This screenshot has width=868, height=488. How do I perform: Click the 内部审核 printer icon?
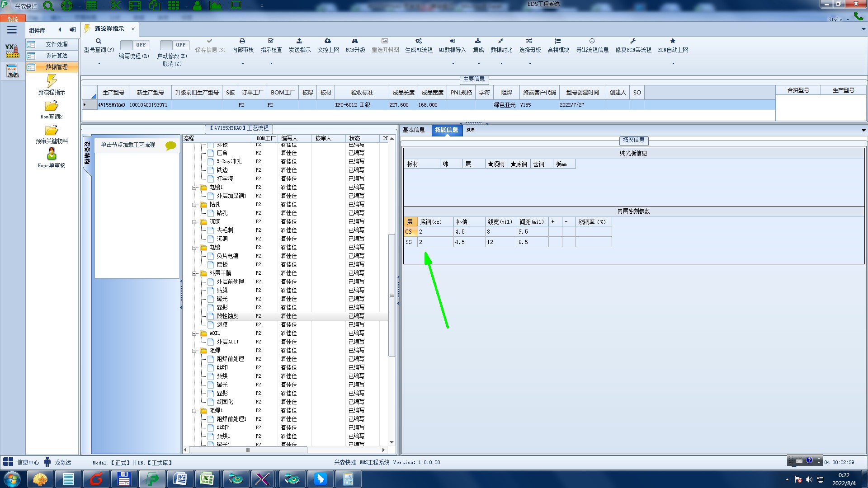pos(242,41)
